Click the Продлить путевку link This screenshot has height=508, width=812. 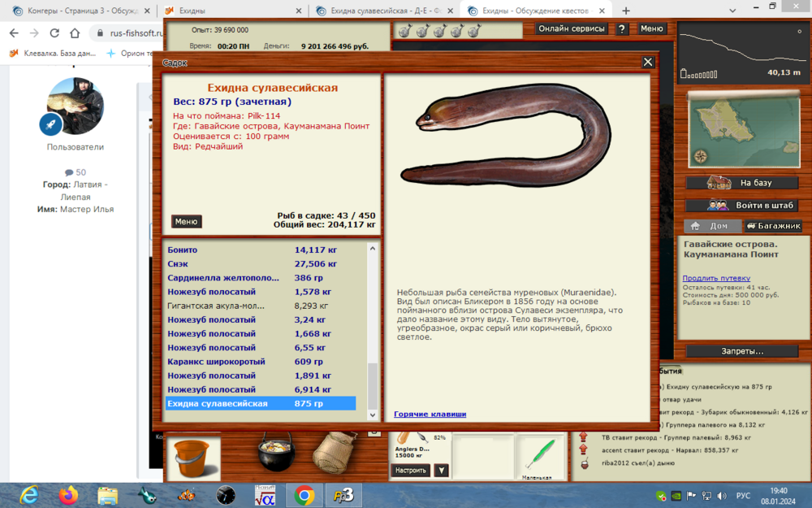(x=716, y=278)
